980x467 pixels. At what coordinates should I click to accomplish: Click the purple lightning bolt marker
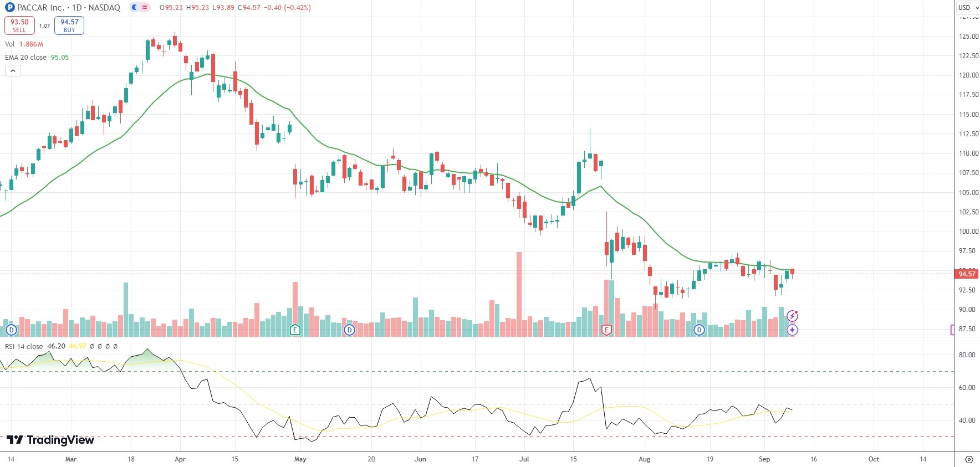(793, 316)
